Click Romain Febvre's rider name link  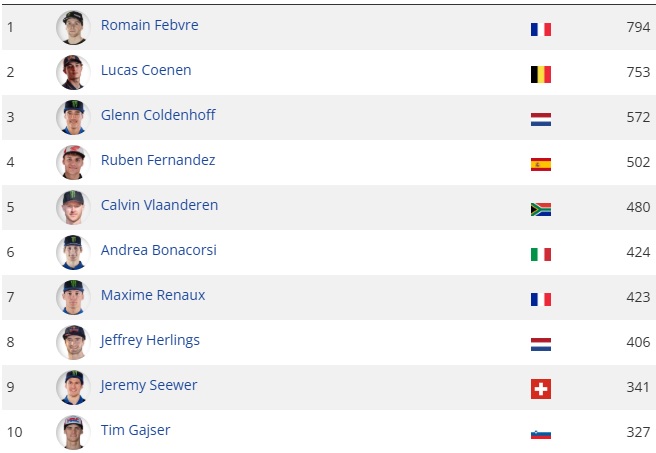149,25
